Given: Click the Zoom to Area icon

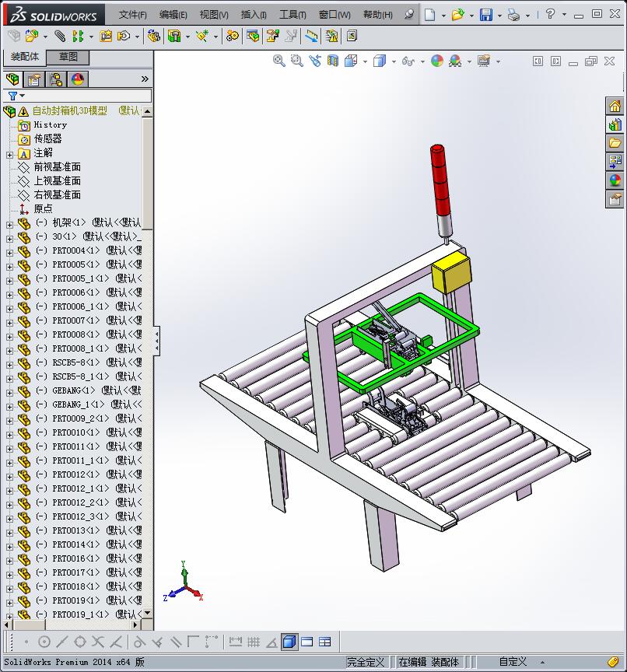Looking at the screenshot, I should [x=296, y=61].
